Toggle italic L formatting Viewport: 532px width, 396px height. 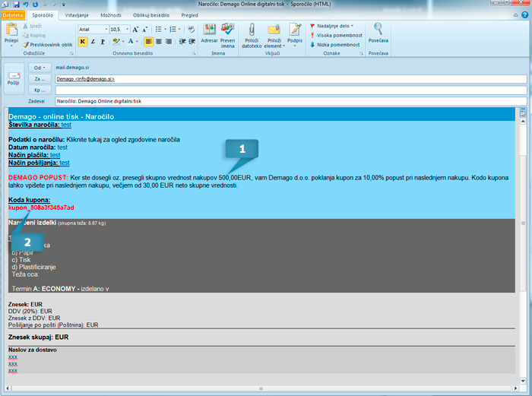93,41
